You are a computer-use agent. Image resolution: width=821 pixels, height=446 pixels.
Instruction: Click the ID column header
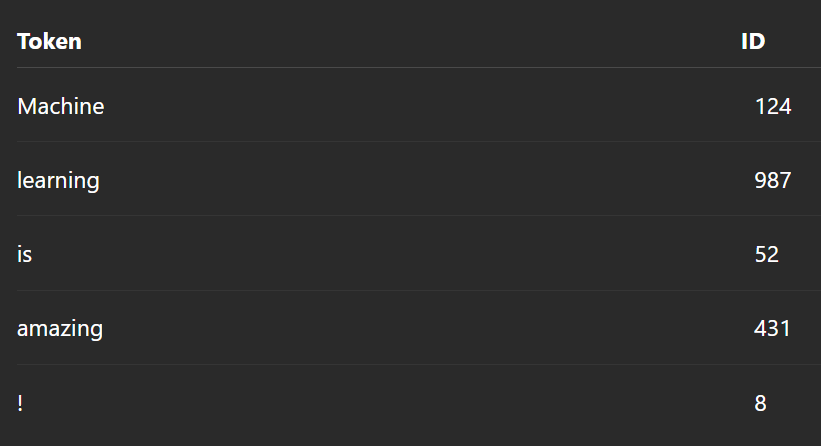753,41
